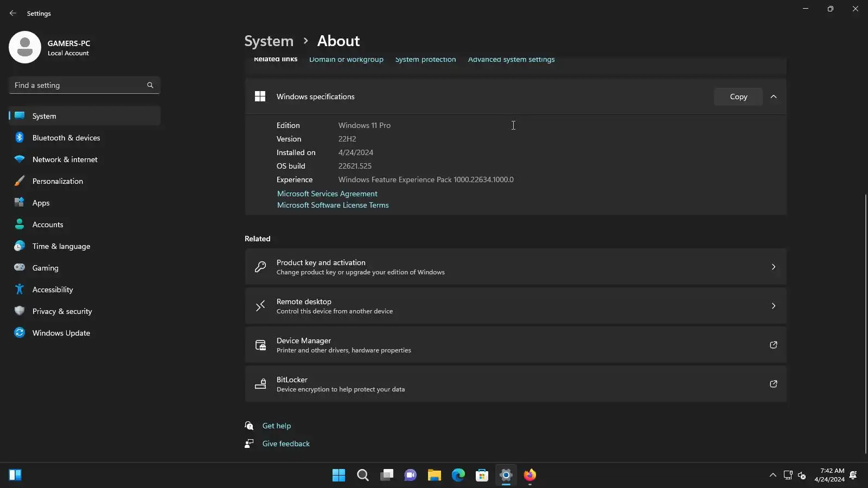
Task: Click the external-link icon for Device Manager
Action: [x=774, y=345]
